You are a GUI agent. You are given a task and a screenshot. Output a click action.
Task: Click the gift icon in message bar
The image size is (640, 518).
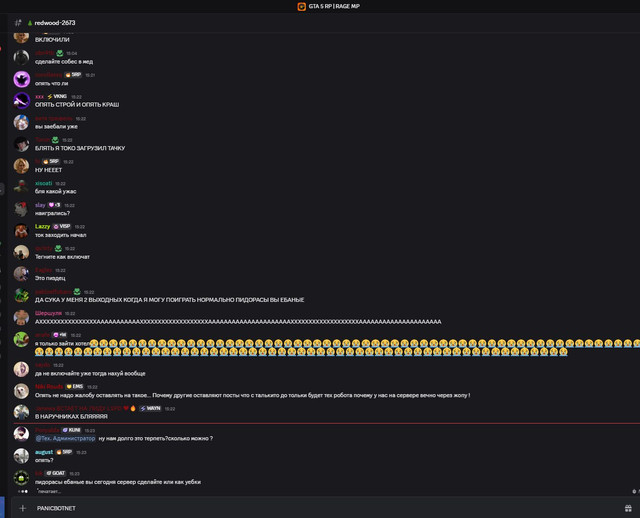[x=629, y=508]
